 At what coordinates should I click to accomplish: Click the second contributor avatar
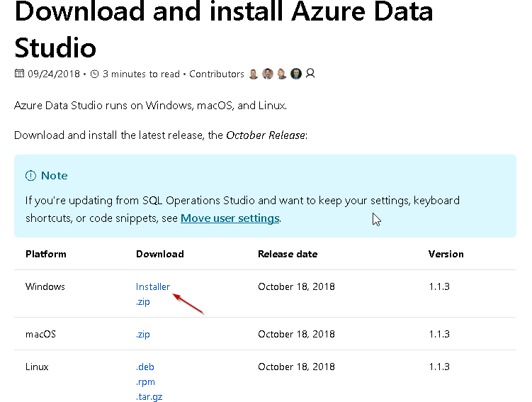tap(268, 74)
